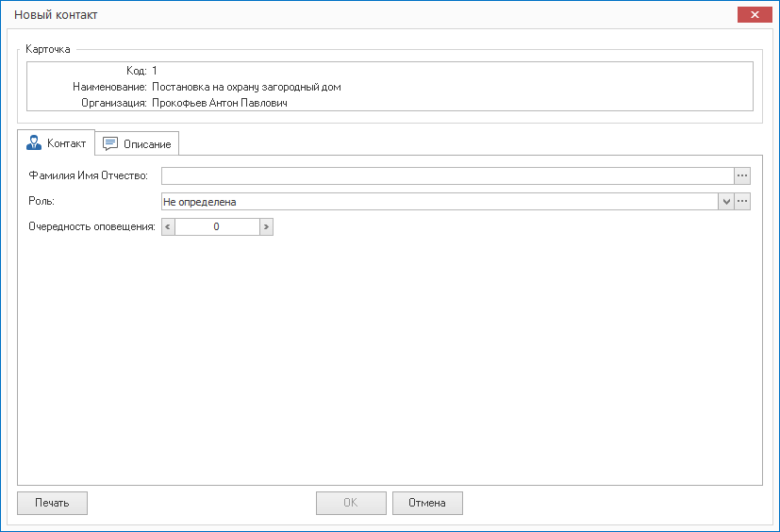The height and width of the screenshot is (532, 780).
Task: Click the Отмена button
Action: (427, 503)
